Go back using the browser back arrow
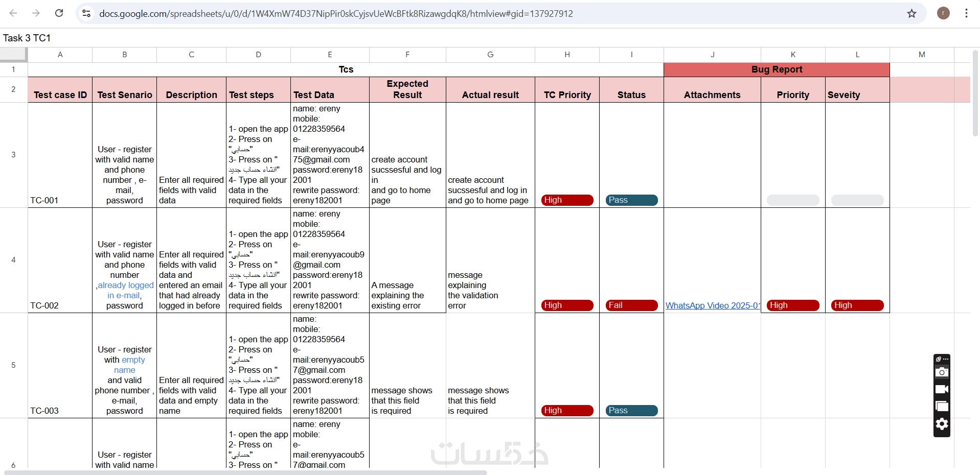 (x=13, y=13)
